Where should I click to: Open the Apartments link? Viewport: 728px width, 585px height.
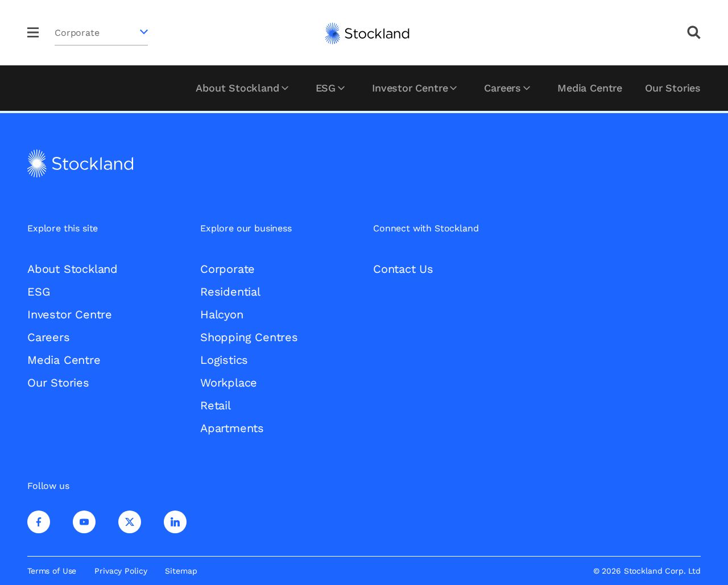click(x=232, y=428)
